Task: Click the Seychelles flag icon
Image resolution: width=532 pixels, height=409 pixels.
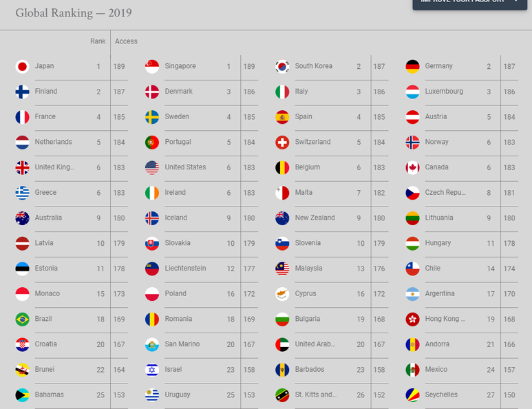Action: [x=412, y=395]
